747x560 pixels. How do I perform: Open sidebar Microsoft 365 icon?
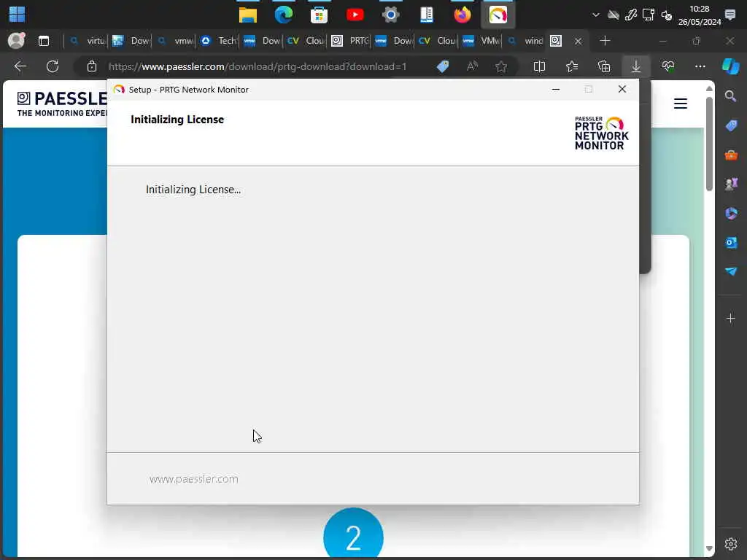pos(731,213)
